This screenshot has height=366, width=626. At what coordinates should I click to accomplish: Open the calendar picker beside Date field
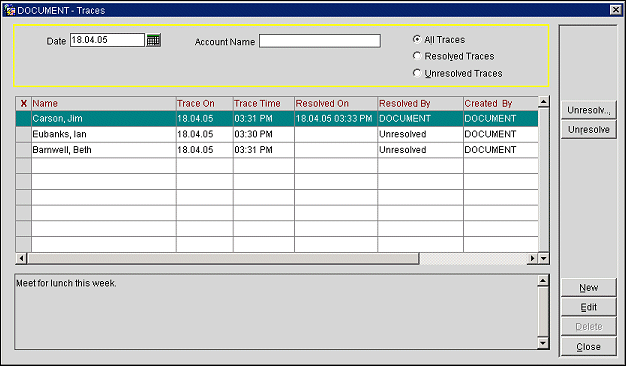154,40
